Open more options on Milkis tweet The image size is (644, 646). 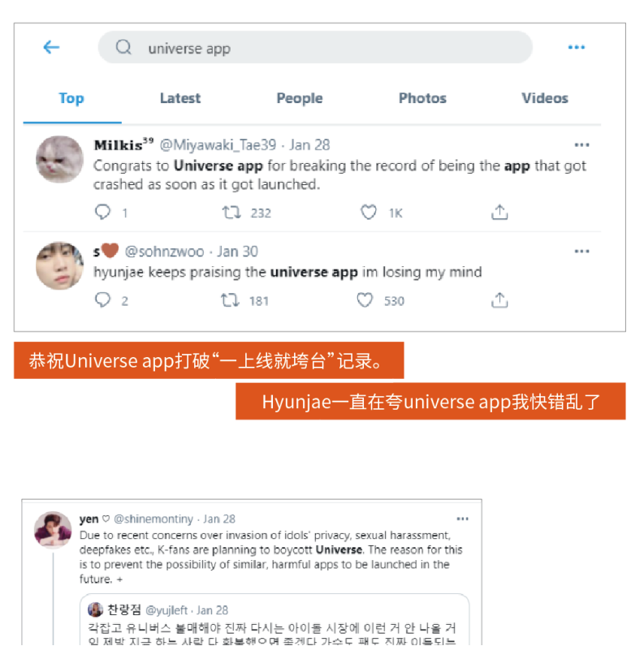[x=581, y=145]
